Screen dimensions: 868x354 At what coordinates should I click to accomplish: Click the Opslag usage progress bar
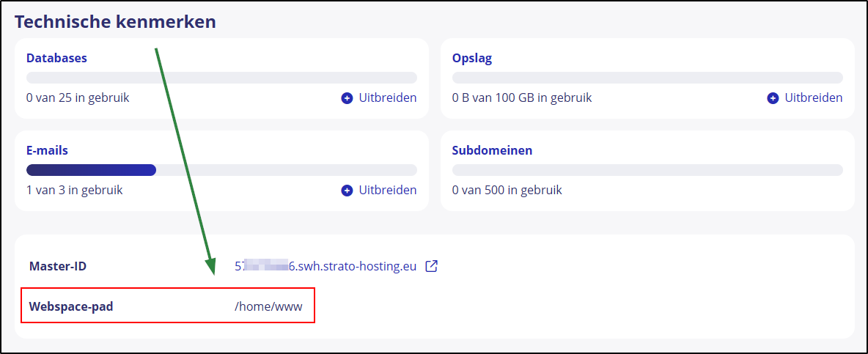pos(647,78)
